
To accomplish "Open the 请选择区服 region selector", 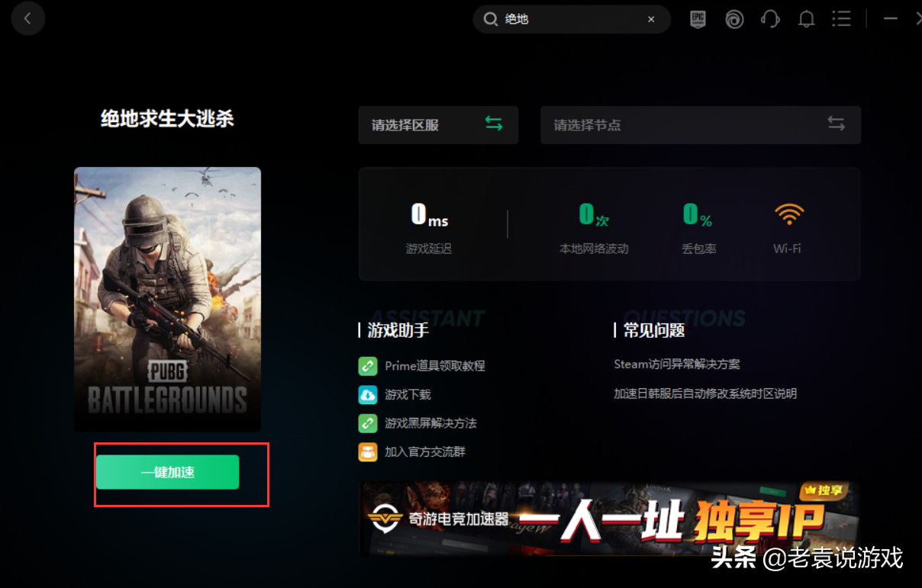I will tap(438, 125).
